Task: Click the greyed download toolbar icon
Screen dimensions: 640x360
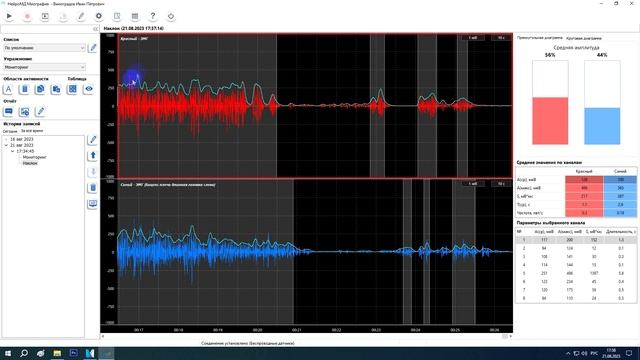Action: [x=63, y=16]
